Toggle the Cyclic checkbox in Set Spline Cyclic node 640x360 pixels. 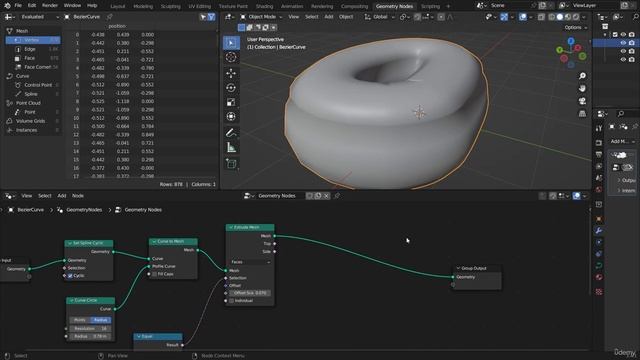point(70,276)
